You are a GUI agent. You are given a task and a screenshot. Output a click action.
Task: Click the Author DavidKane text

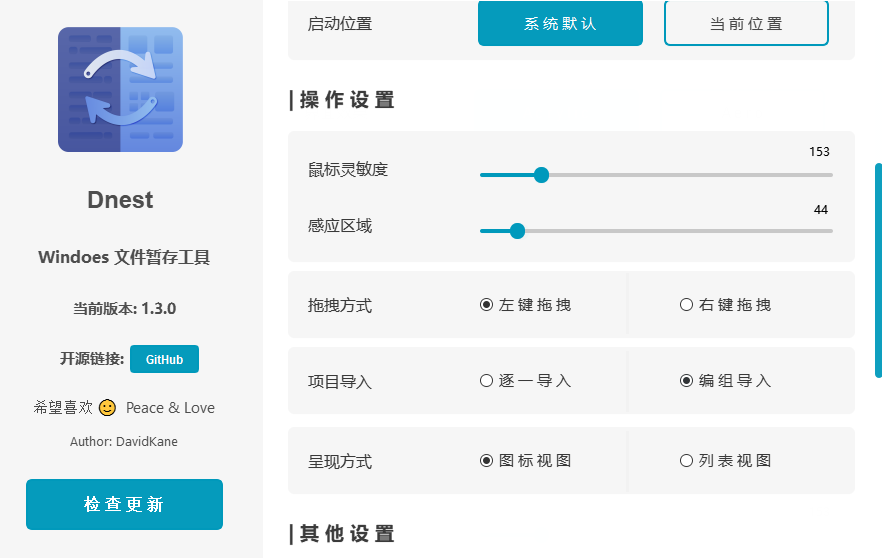[x=124, y=441]
